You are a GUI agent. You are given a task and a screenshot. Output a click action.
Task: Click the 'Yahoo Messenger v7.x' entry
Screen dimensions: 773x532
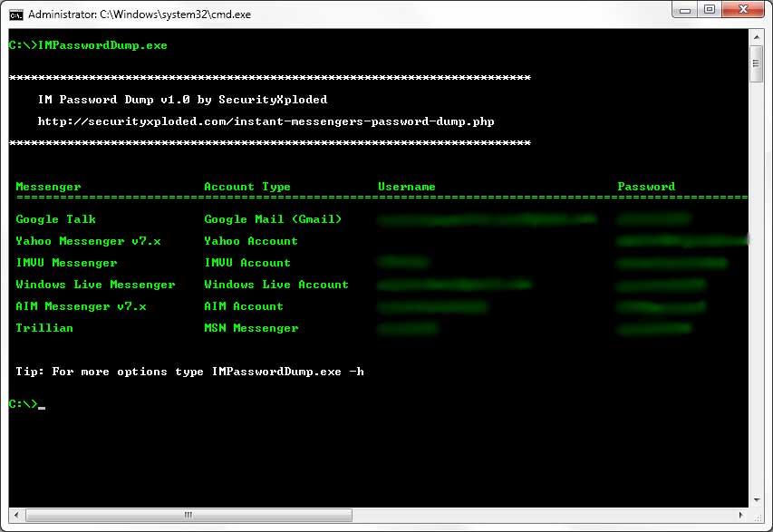(88, 241)
